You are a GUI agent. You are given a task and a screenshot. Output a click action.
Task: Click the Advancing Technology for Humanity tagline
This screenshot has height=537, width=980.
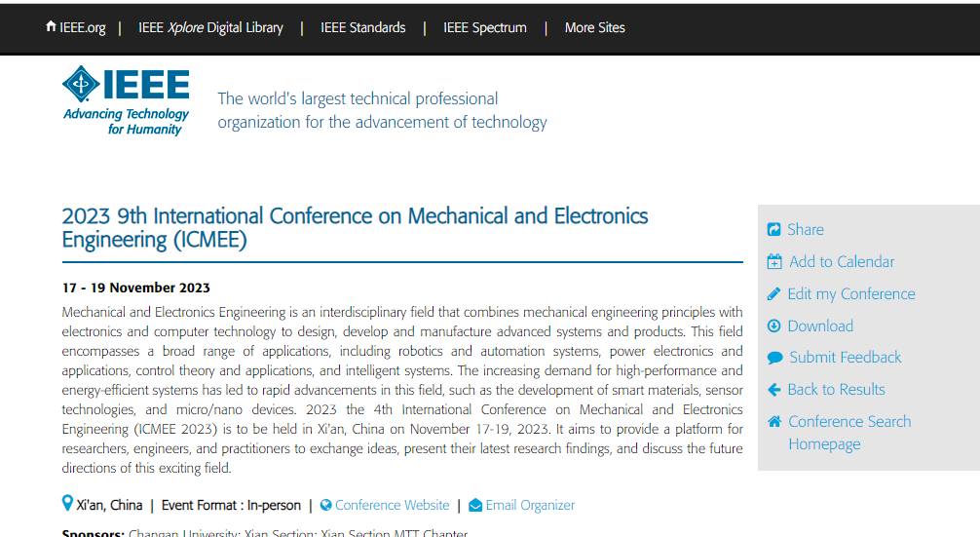tap(126, 121)
